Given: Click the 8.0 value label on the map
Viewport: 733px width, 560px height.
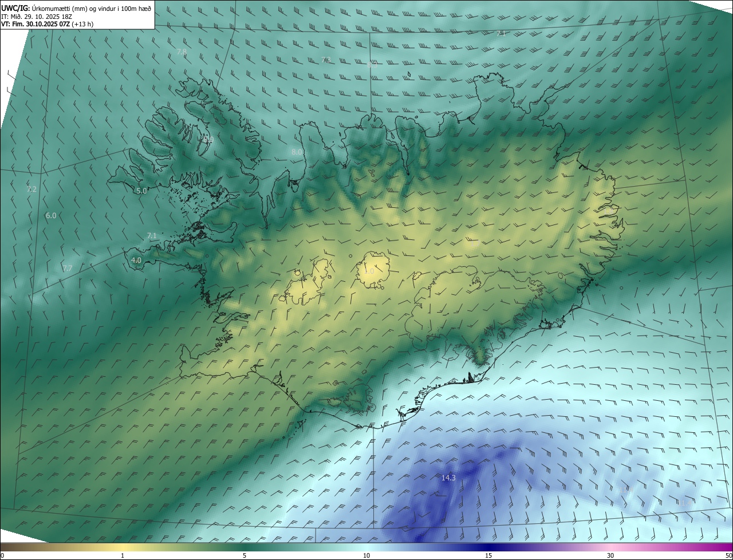Looking at the screenshot, I should (297, 152).
